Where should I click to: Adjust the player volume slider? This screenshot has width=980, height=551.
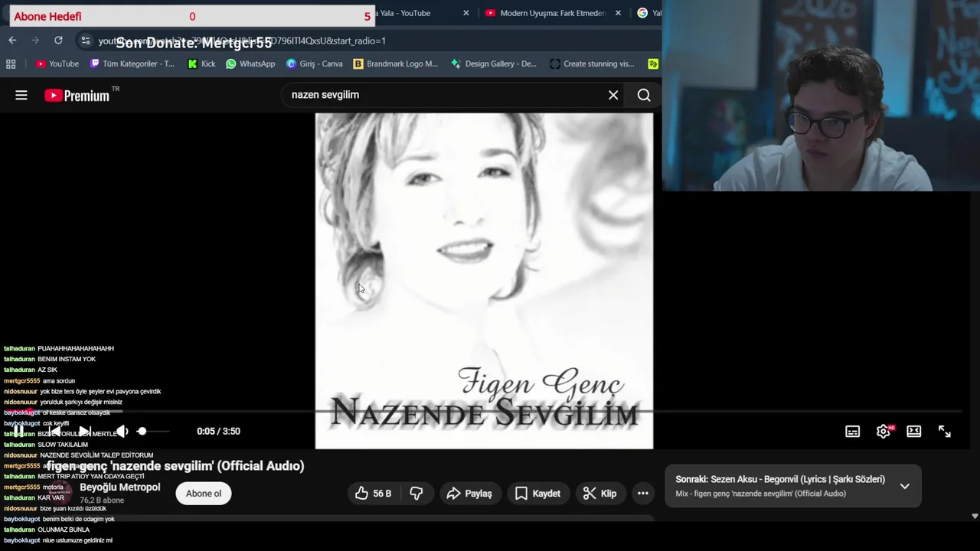153,431
